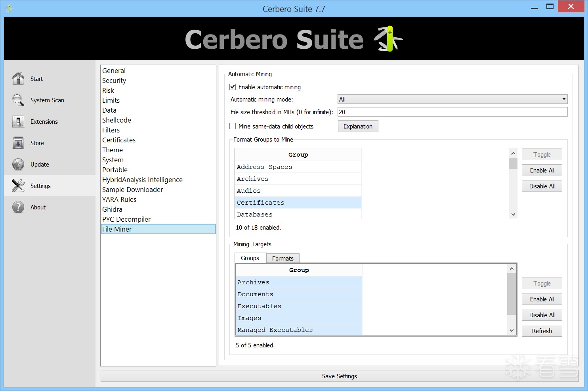The width and height of the screenshot is (588, 391).
Task: Open the Shellcode settings category
Action: coord(158,120)
